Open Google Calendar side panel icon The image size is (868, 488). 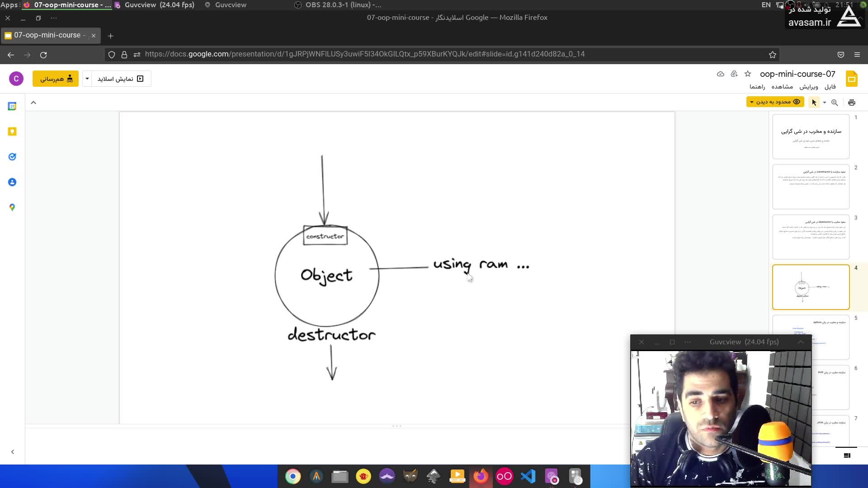point(12,106)
